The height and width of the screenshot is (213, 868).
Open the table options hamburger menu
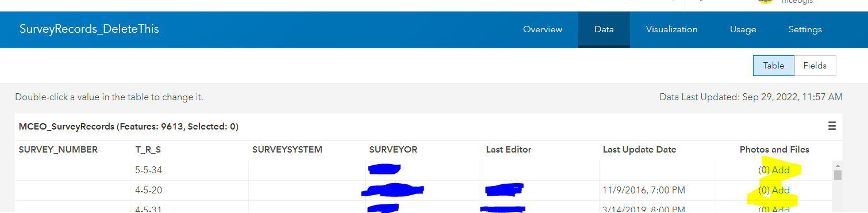click(832, 127)
